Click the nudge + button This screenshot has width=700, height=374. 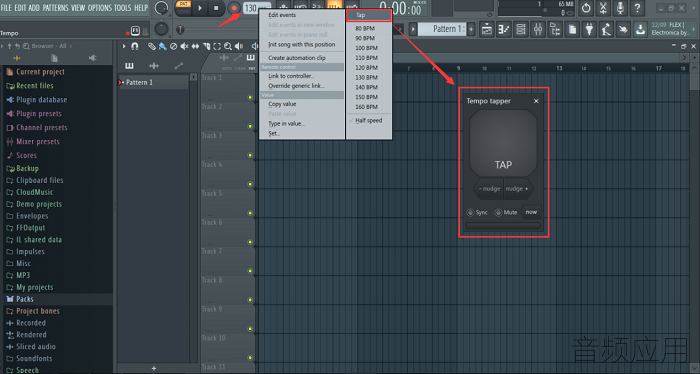pyautogui.click(x=517, y=189)
